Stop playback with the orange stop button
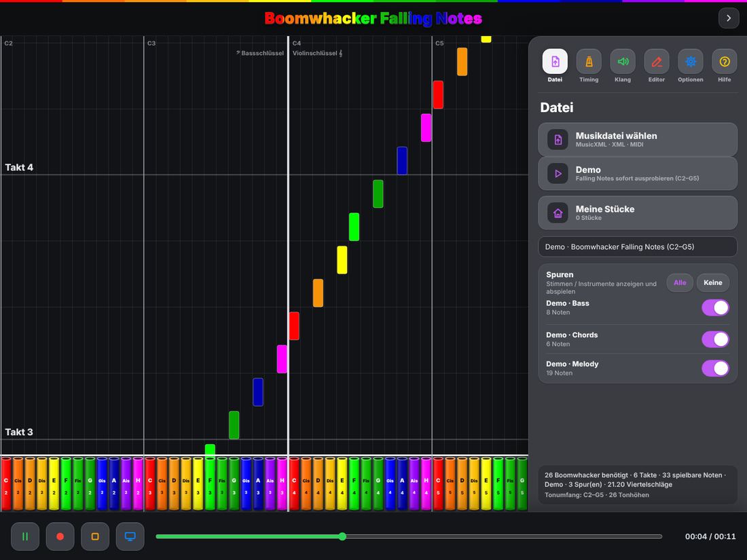747x560 pixels. [95, 536]
